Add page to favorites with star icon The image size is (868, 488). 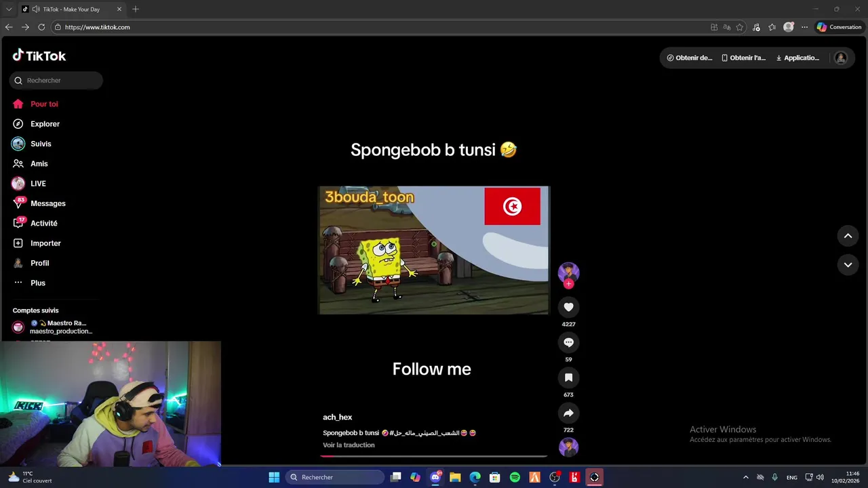[x=740, y=27]
